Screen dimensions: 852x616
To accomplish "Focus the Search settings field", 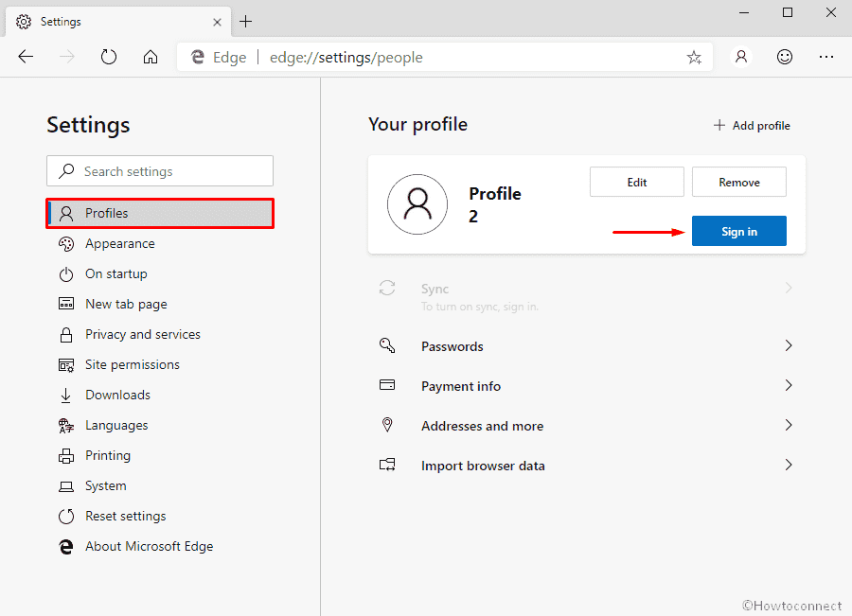I will pos(160,171).
